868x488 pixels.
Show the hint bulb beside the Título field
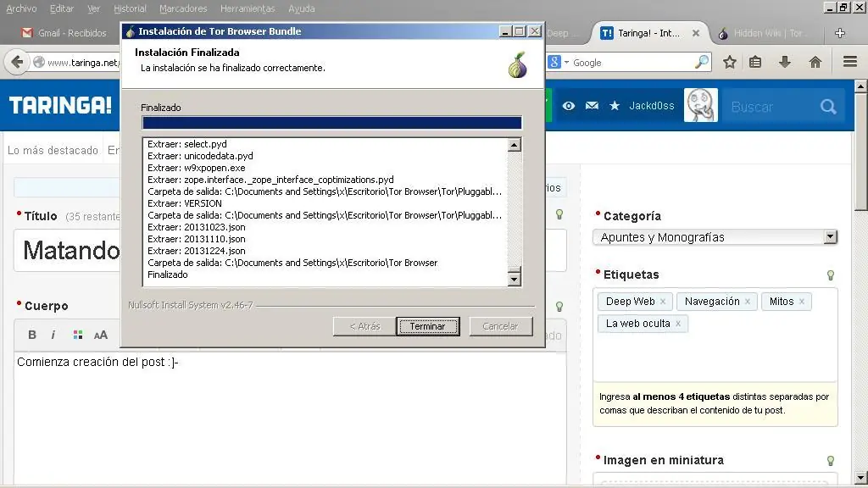tap(559, 214)
